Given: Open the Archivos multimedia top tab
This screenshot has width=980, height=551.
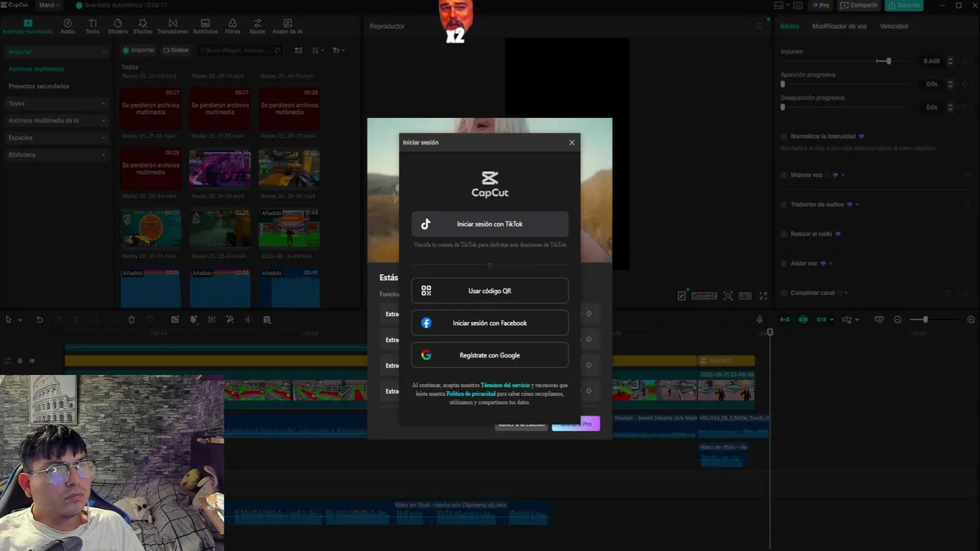Looking at the screenshot, I should (28, 27).
